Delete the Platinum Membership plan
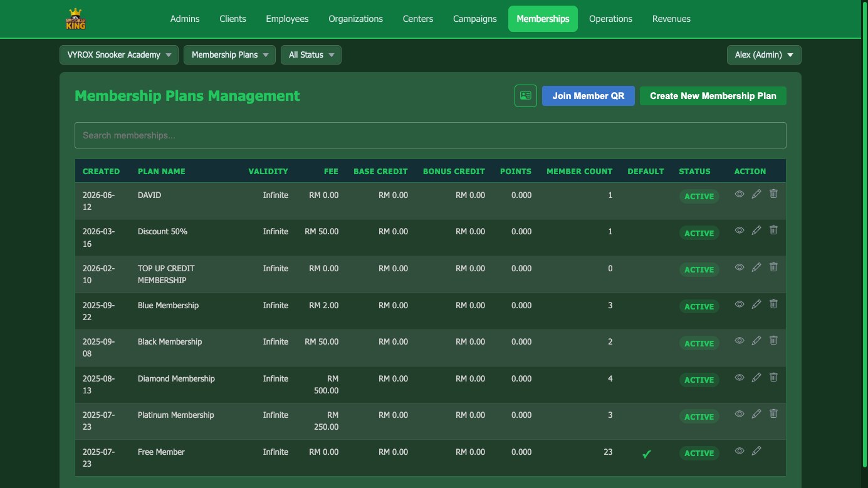This screenshot has height=488, width=868. [773, 414]
